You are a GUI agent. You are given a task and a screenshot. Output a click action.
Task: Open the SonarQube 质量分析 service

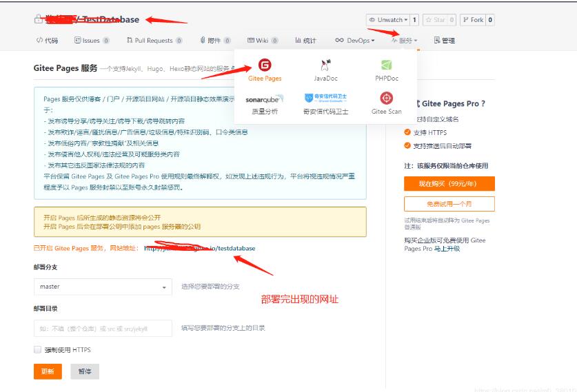pos(264,104)
